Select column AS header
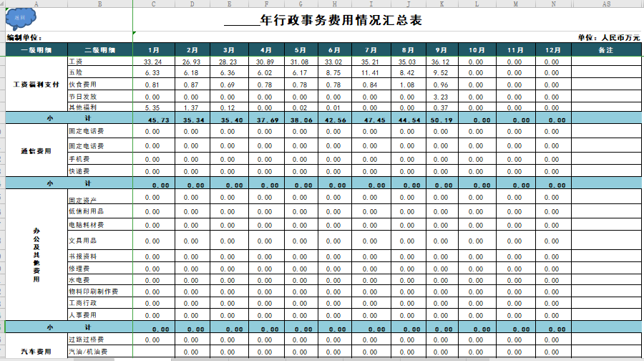 pos(606,4)
